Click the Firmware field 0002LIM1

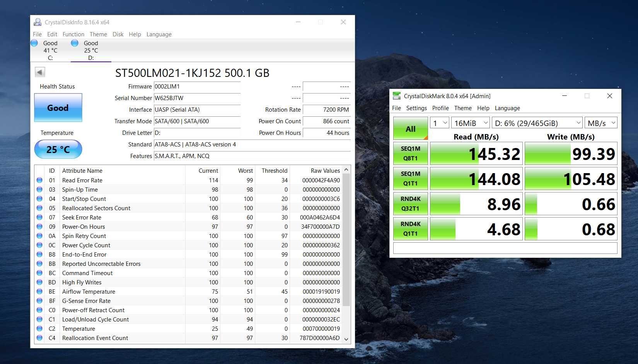tap(197, 87)
